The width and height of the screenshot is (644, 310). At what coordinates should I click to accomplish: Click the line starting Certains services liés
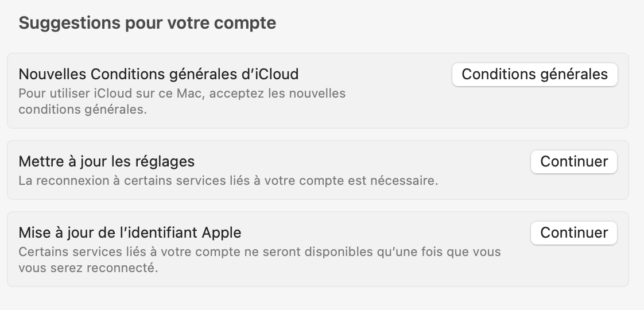259,252
